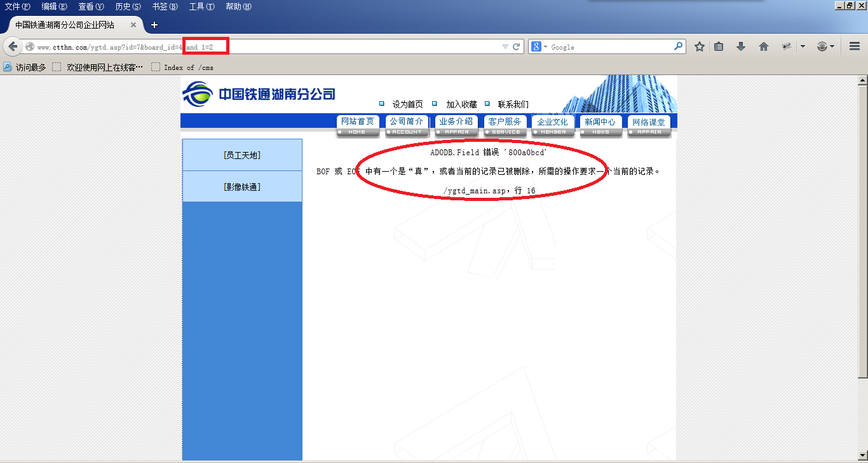Open the 业务介绍 nav button
This screenshot has width=868, height=463.
(x=456, y=126)
